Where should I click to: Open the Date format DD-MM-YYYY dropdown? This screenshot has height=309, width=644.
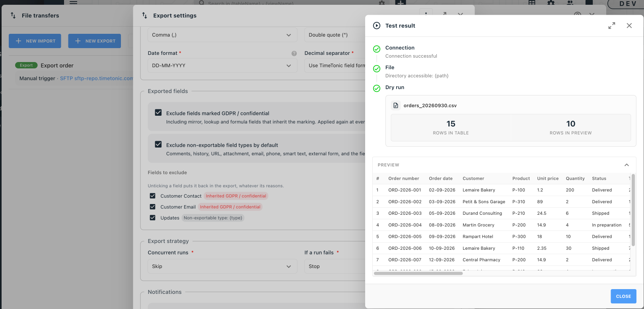[222, 66]
